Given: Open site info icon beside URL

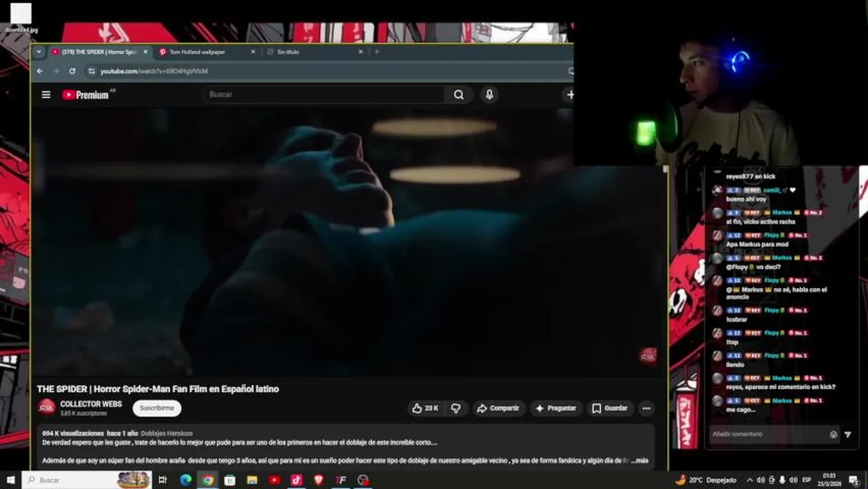Looking at the screenshot, I should pyautogui.click(x=91, y=71).
